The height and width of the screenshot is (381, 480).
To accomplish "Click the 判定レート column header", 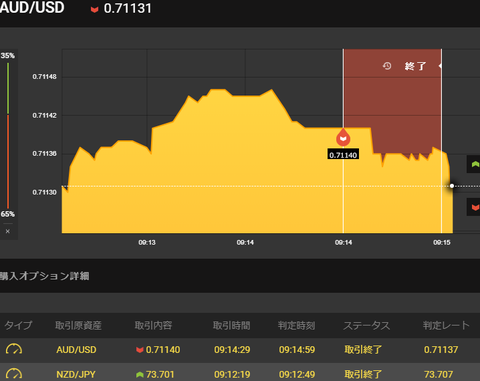I will coord(446,325).
